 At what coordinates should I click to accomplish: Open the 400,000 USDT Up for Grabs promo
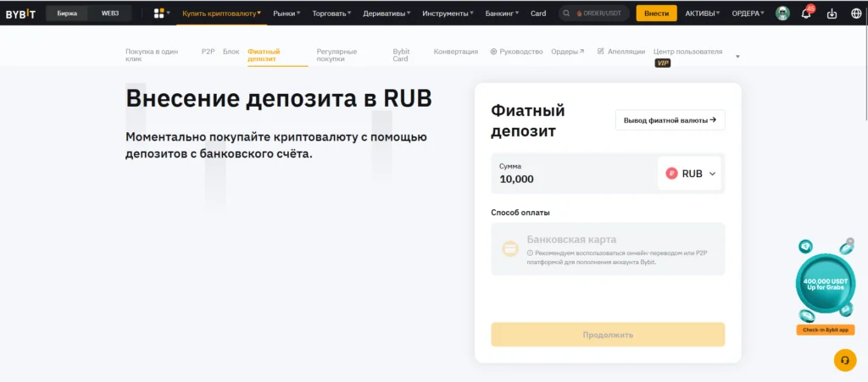coord(826,285)
